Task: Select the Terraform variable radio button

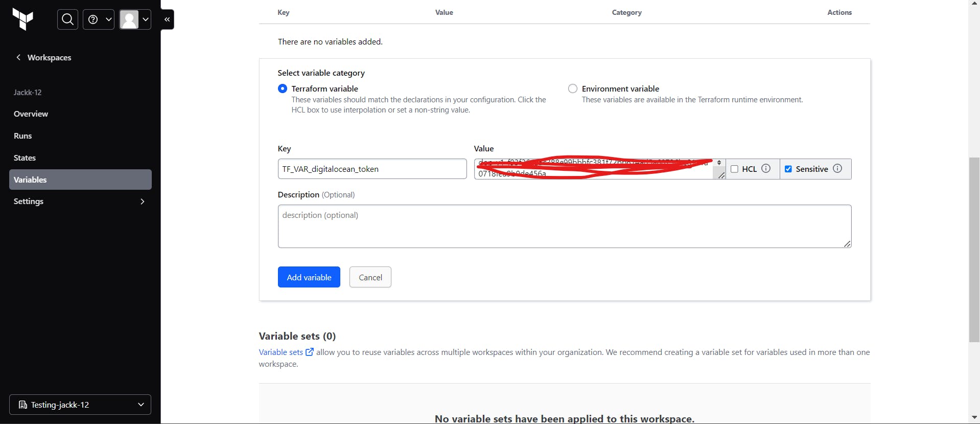Action: 283,88
